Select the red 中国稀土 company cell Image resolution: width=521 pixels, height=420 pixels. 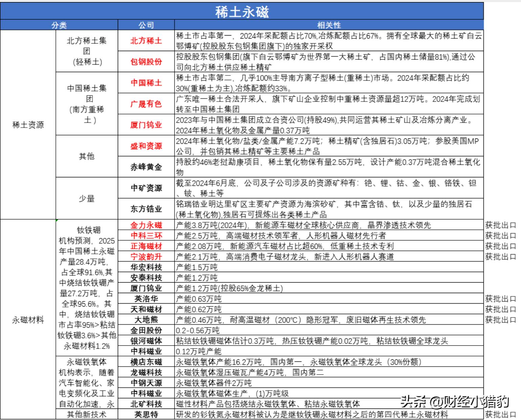pos(146,83)
